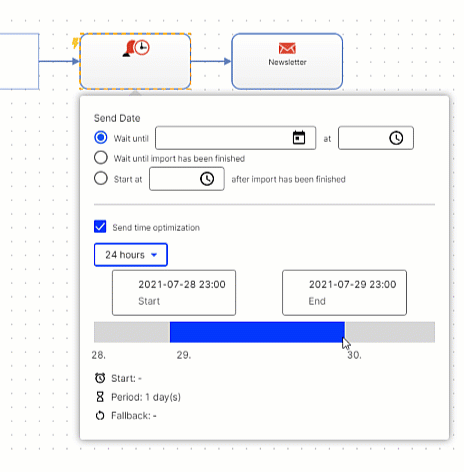Select the bell-and-clock wait node icon
This screenshot has width=464, height=472.
(136, 48)
